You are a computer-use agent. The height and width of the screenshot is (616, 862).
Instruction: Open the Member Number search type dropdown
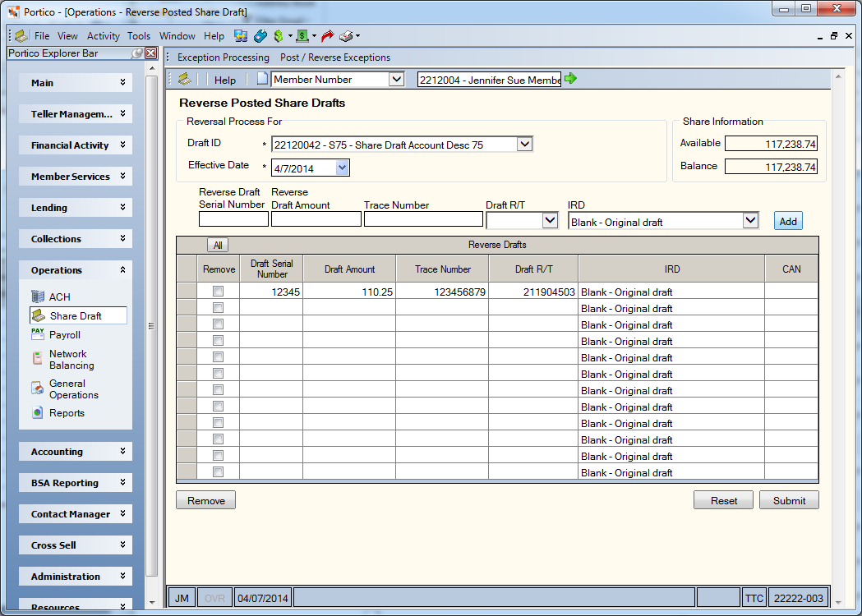coord(396,79)
